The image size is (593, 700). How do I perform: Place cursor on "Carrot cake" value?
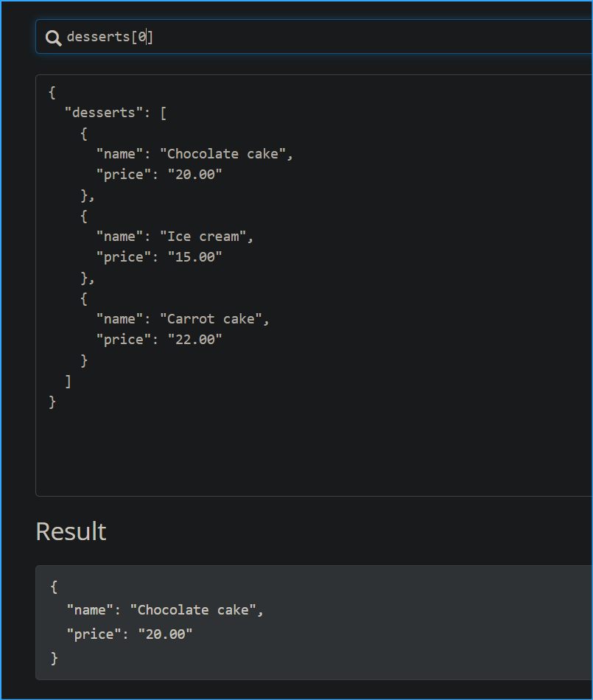(211, 319)
